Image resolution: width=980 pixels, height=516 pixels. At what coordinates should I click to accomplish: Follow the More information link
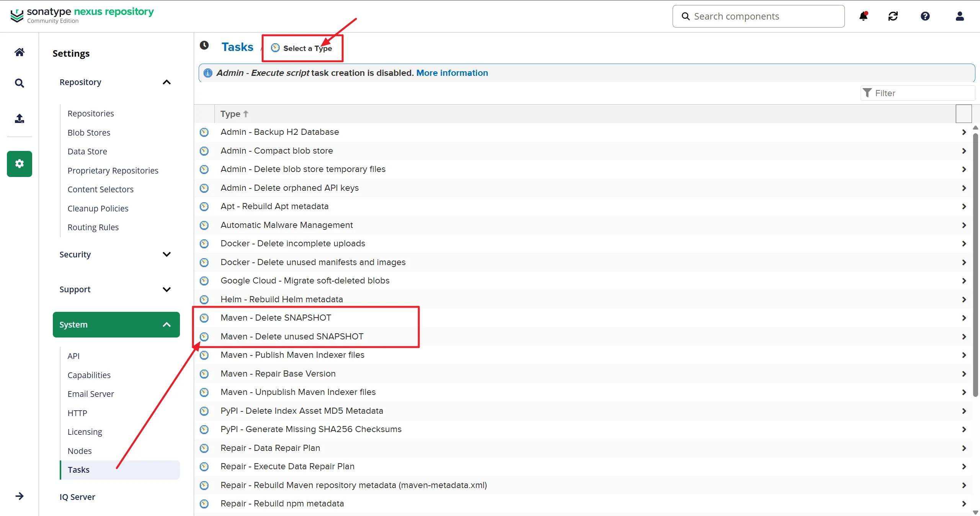click(x=452, y=73)
